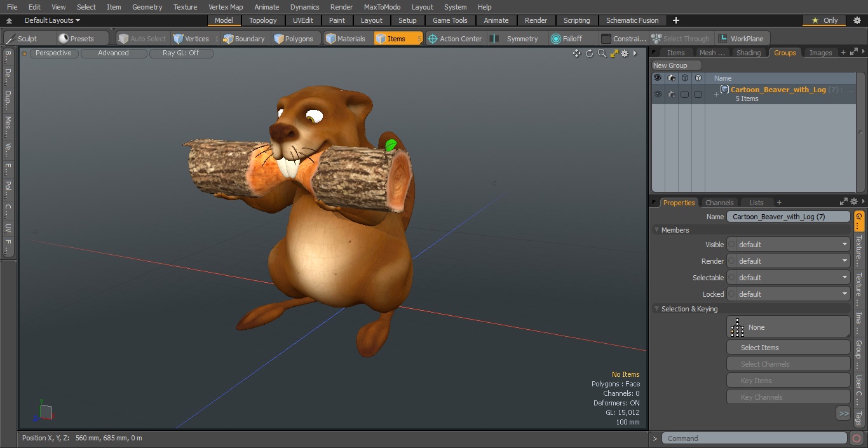
Task: Click the viewport options arrow beside the gear
Action: click(x=635, y=53)
